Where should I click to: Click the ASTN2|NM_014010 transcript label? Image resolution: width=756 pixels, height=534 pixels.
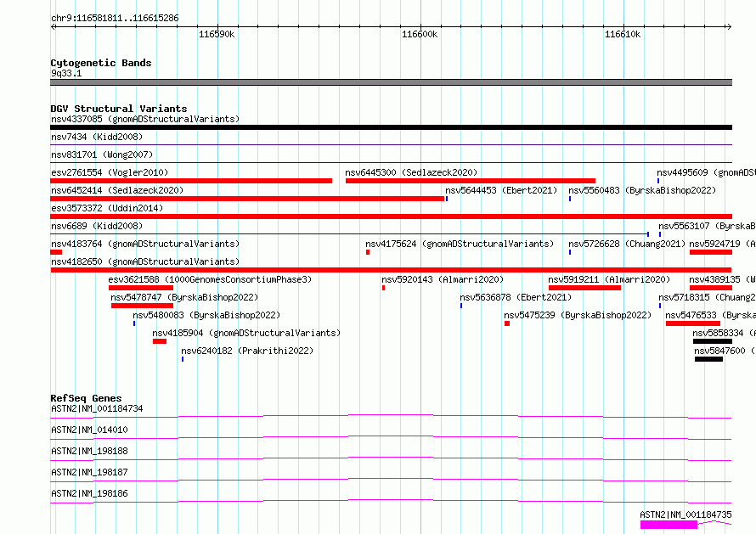tap(89, 430)
